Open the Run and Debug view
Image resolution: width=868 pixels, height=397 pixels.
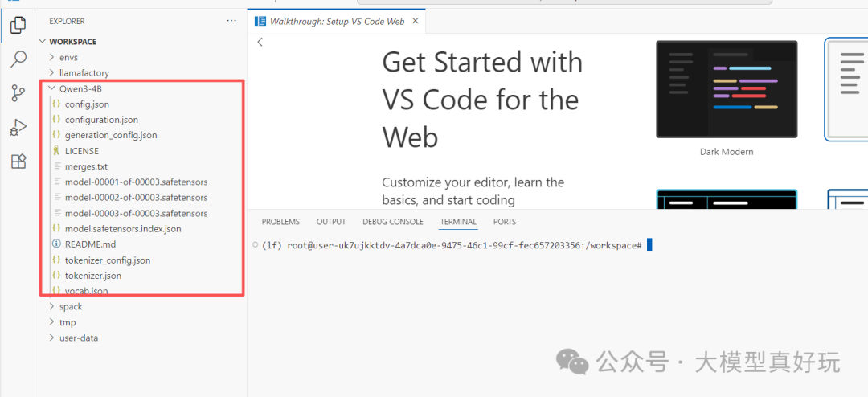[18, 128]
